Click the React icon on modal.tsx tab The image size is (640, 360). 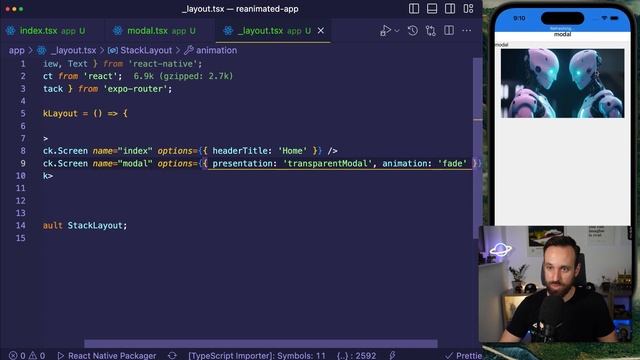click(118, 31)
